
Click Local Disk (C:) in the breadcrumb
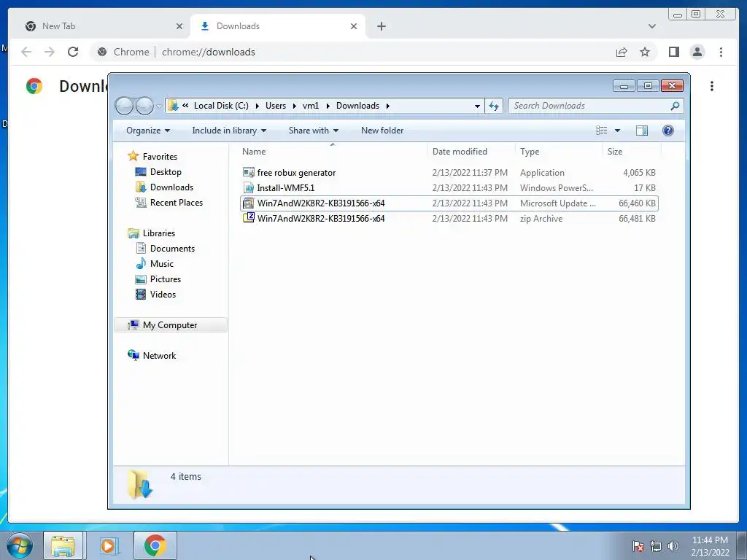click(x=221, y=106)
